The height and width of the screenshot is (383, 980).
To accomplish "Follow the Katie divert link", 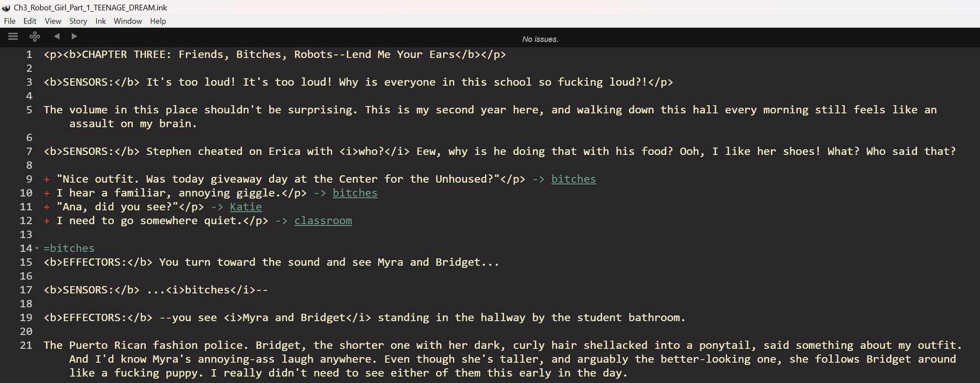I will click(246, 207).
